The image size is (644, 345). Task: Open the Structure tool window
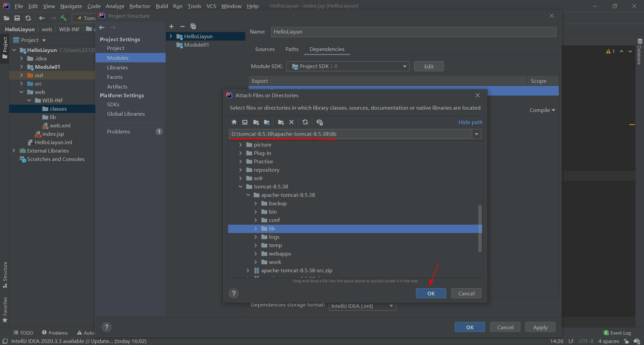5,275
